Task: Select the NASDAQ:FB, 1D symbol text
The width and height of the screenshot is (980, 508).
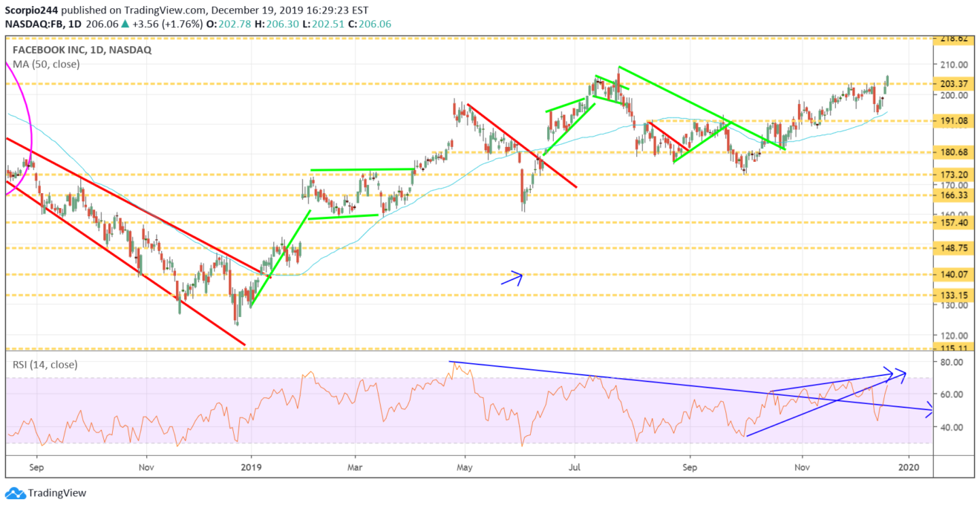Action: 44,25
